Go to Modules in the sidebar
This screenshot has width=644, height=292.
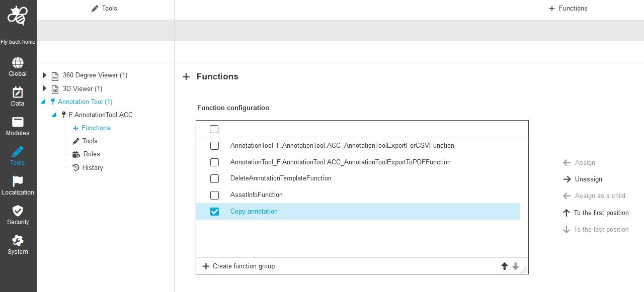click(x=18, y=127)
